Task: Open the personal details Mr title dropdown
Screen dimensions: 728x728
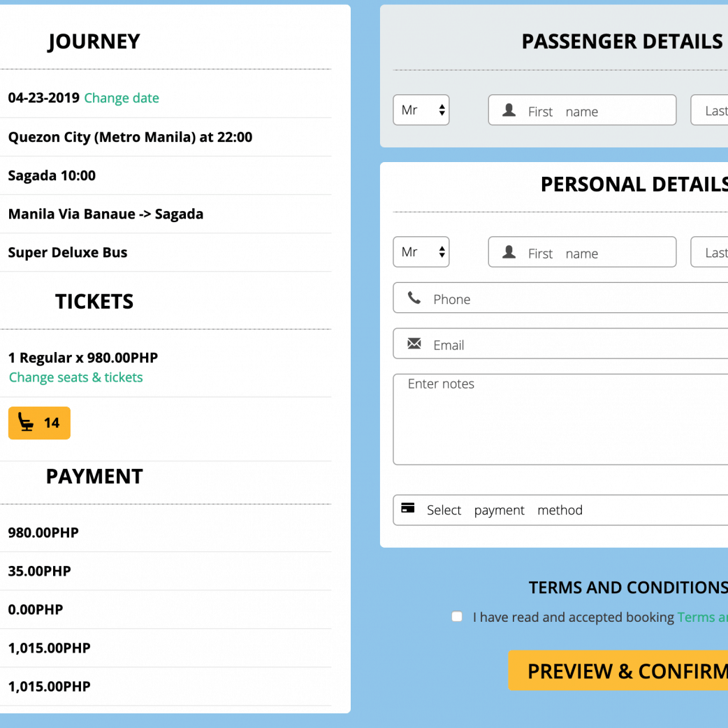Action: point(421,252)
